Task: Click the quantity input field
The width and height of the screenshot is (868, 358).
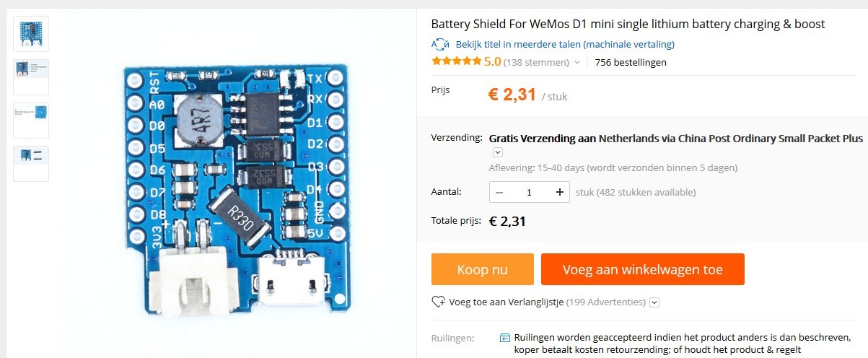Action: tap(530, 192)
